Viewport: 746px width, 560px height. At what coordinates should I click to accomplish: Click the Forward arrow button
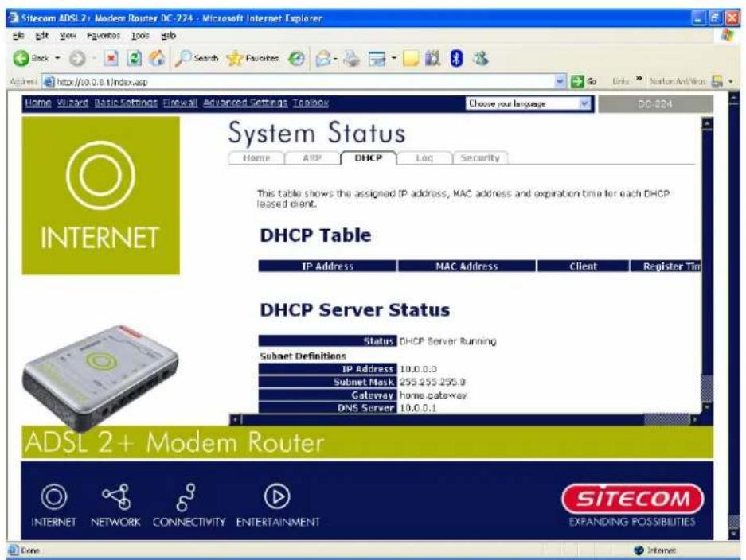pyautogui.click(x=77, y=59)
